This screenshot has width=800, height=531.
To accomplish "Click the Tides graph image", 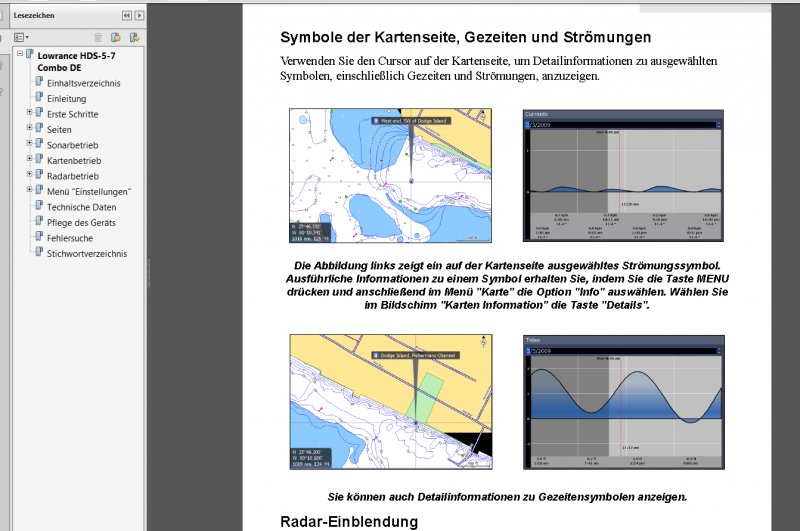I will (623, 402).
